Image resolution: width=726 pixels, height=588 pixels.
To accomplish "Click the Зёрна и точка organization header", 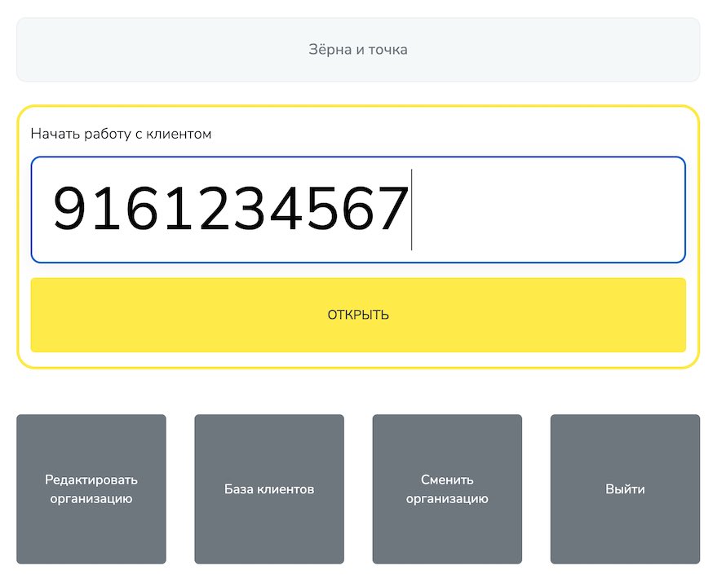I will pos(358,50).
